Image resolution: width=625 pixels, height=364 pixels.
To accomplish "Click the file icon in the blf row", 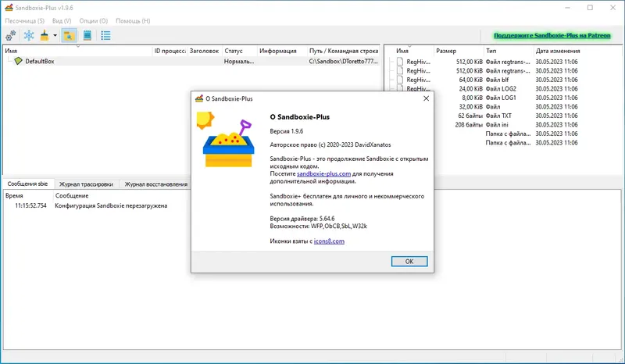I will click(x=400, y=80).
